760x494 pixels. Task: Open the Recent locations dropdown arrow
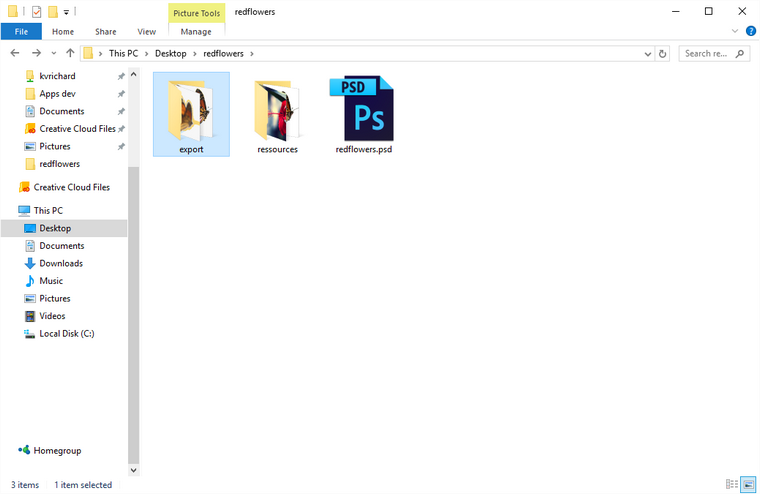click(54, 53)
